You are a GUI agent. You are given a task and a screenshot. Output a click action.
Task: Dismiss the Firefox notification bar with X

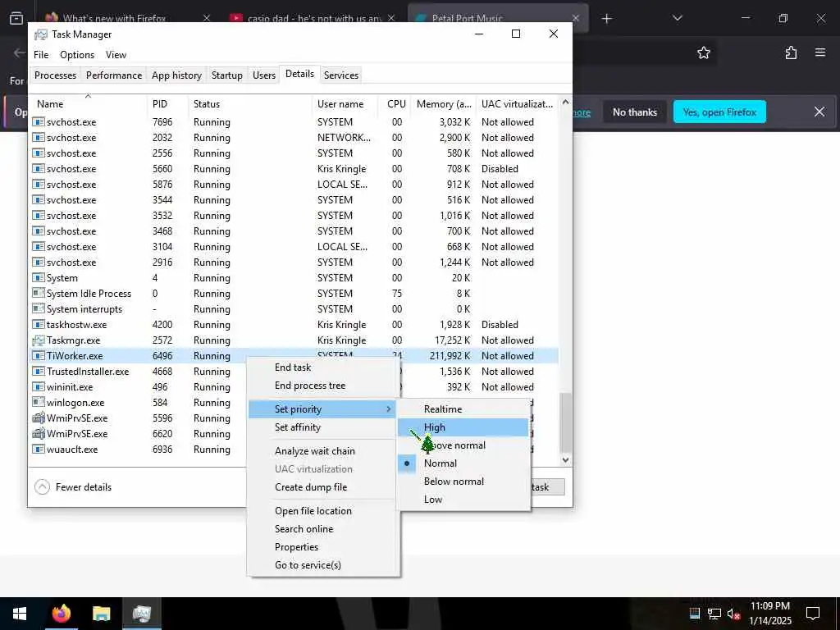[819, 112]
